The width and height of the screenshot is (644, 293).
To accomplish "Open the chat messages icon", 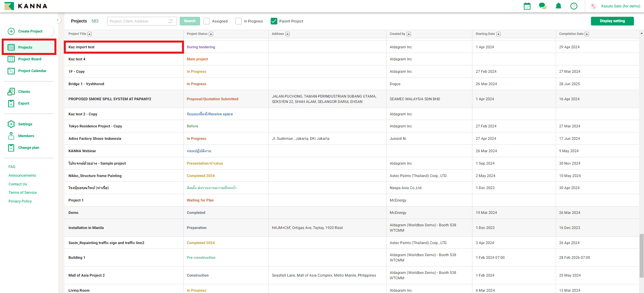I will tap(542, 6).
